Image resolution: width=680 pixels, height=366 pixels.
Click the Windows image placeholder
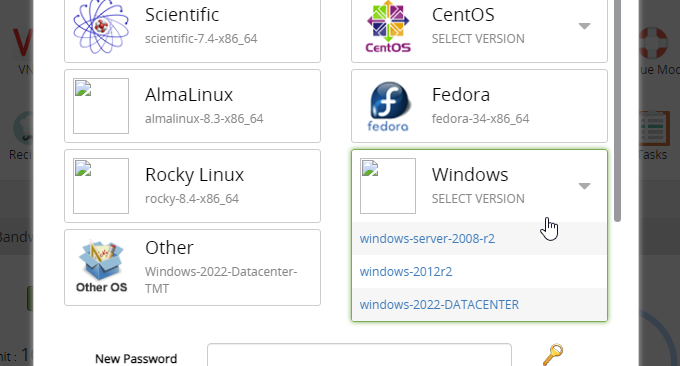(388, 186)
